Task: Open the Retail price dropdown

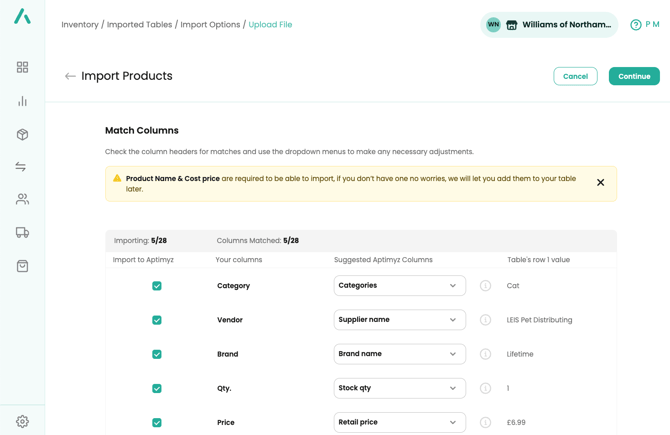Action: [399, 423]
